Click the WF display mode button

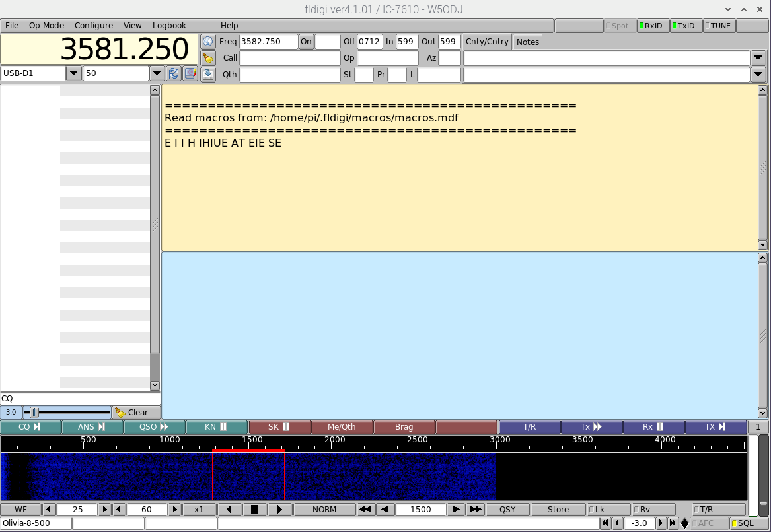[x=20, y=509]
